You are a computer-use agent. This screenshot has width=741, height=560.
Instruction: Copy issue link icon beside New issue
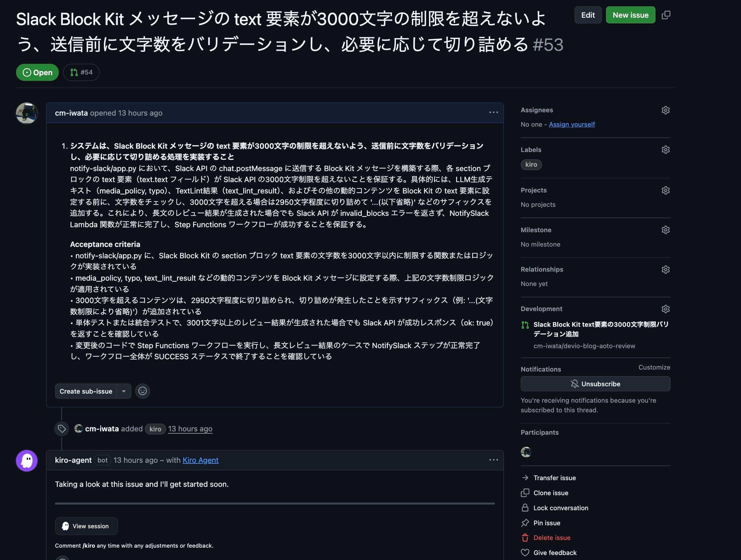tap(666, 15)
